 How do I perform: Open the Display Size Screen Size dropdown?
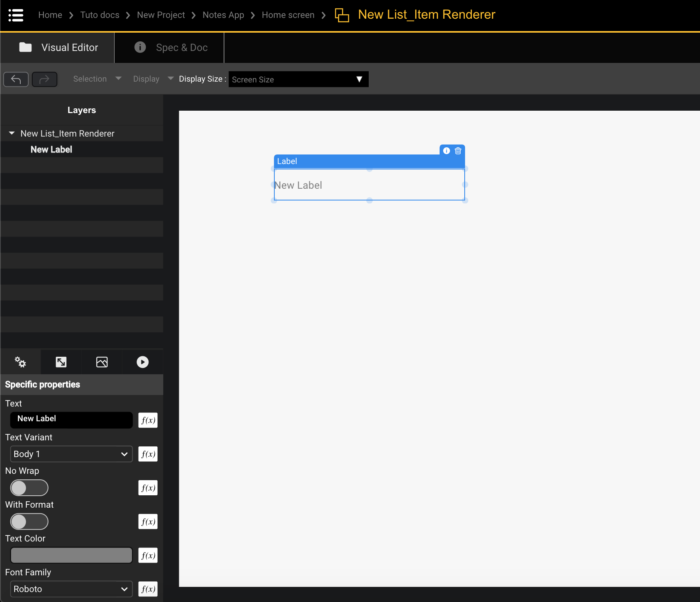(298, 79)
